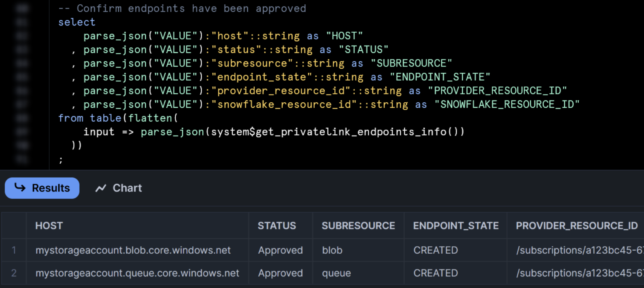The image size is (644, 288).
Task: Click the CREATED endpoint state in row 2
Action: [x=436, y=273]
